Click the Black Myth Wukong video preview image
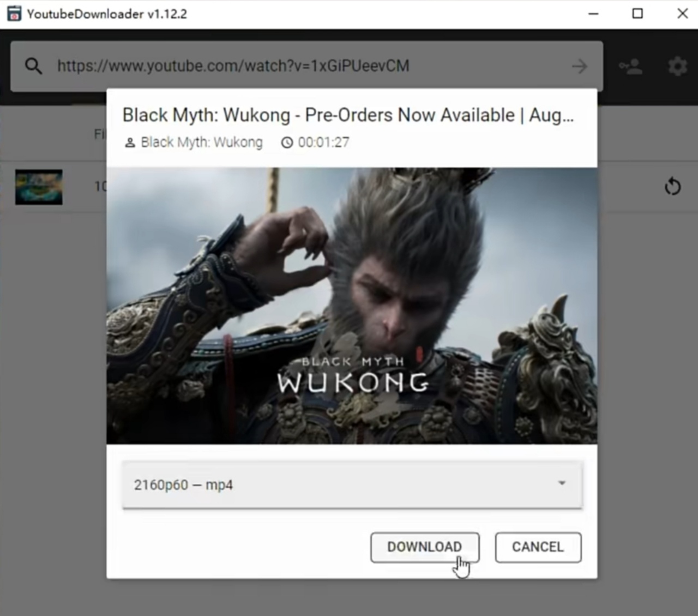The height and width of the screenshot is (616, 698). point(352,306)
